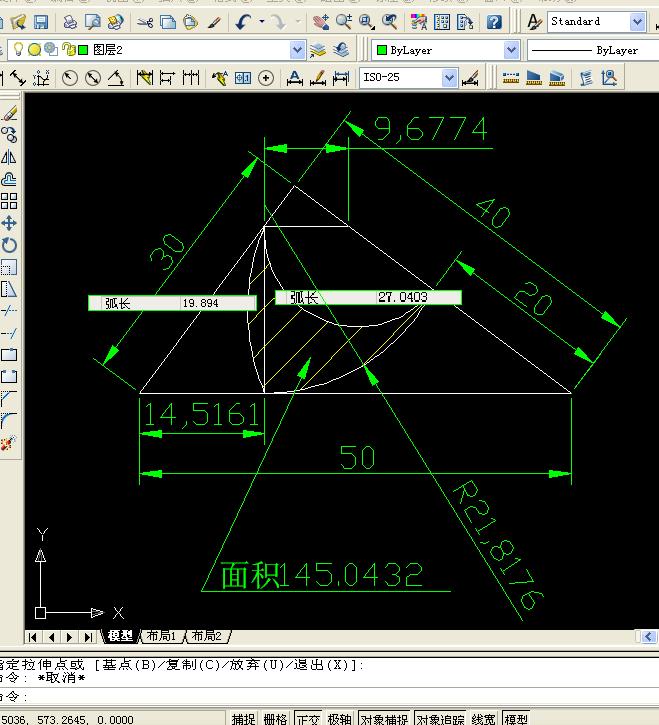
Task: Select the Rotate tool in left toolbar
Action: click(9, 245)
